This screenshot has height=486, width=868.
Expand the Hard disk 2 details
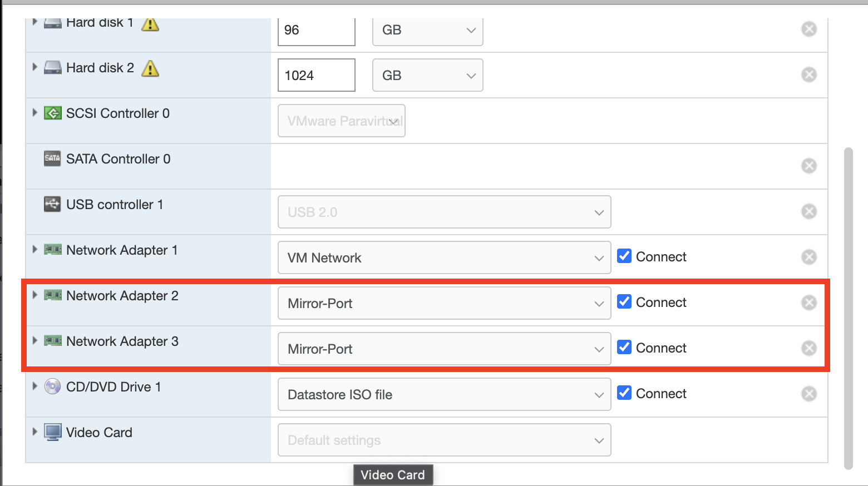tap(34, 68)
